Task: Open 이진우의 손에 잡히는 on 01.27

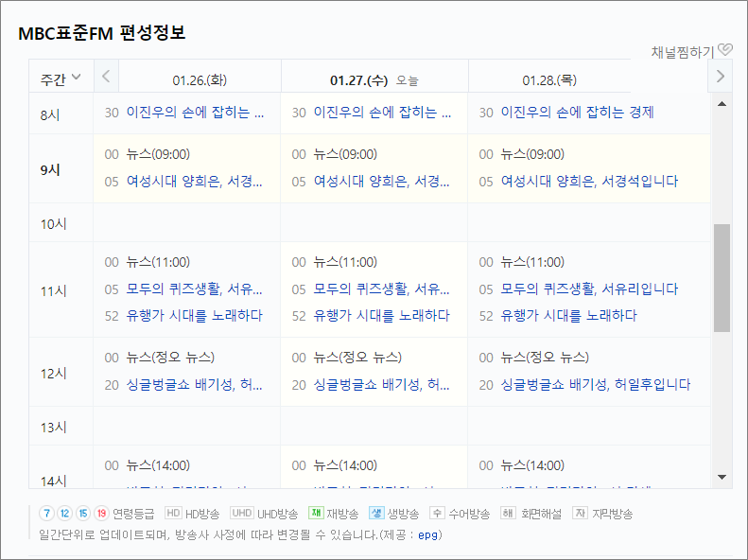Action: click(x=382, y=113)
